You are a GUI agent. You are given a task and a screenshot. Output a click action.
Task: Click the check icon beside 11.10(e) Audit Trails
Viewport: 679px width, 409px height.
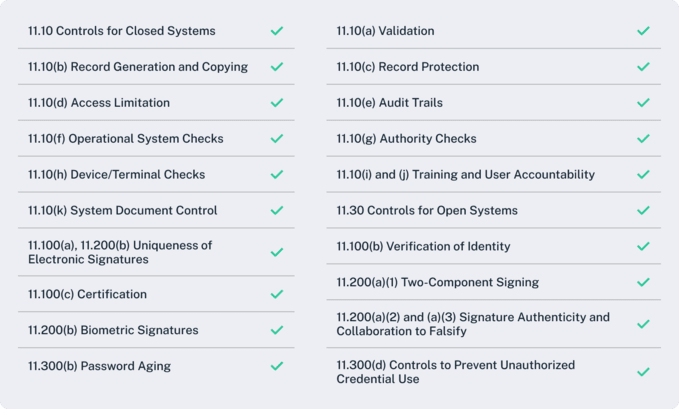tap(643, 103)
